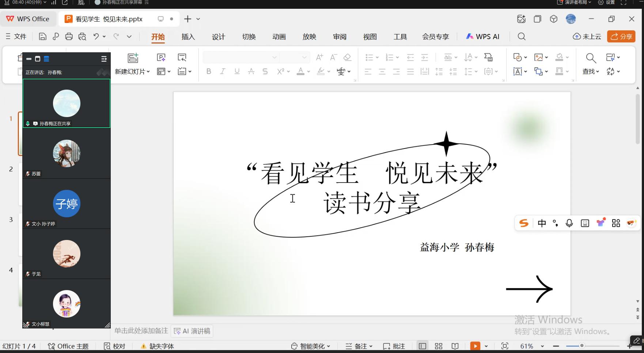The image size is (644, 353).
Task: Click the Print icon in quick toolbar
Action: point(69,37)
